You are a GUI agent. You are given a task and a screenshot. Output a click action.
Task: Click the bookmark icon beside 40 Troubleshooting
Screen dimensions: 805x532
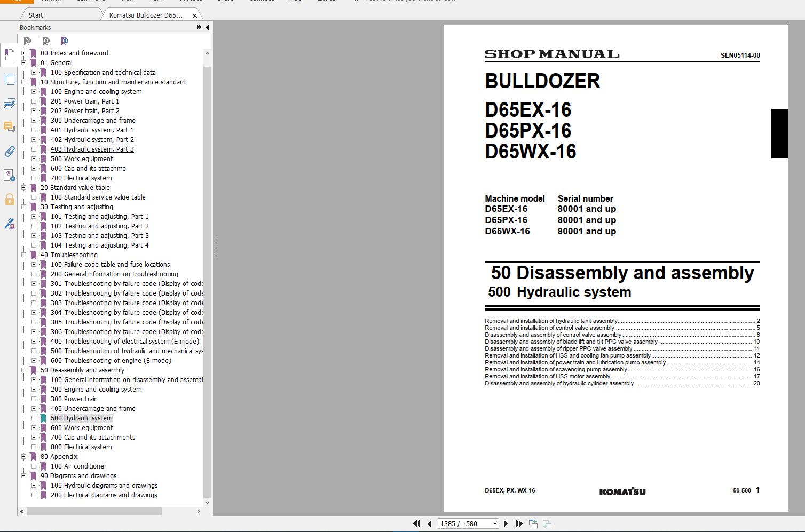33,255
